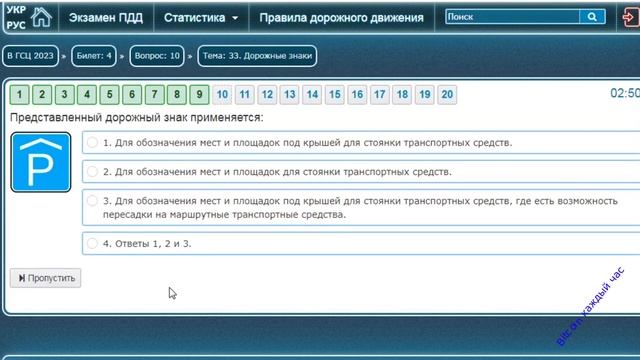
Task: Navigate to question 20
Action: (447, 95)
